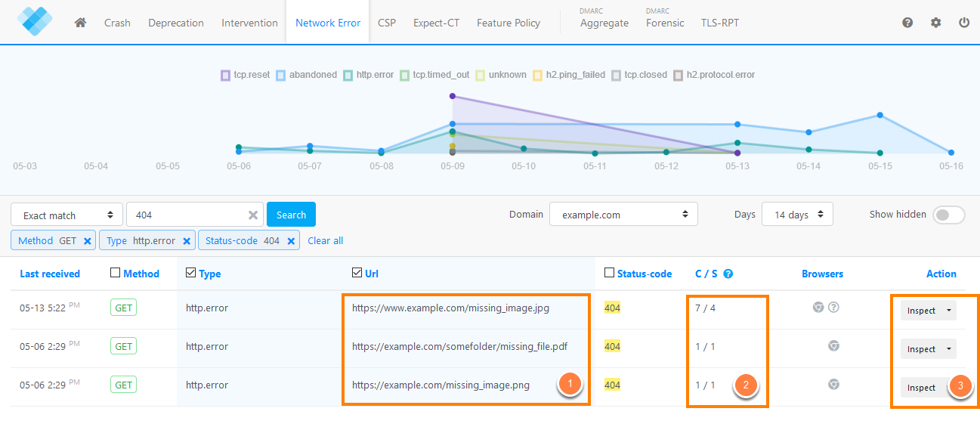Screen dimensions: 980x430
Task: Click the blue Search button
Action: (x=291, y=215)
